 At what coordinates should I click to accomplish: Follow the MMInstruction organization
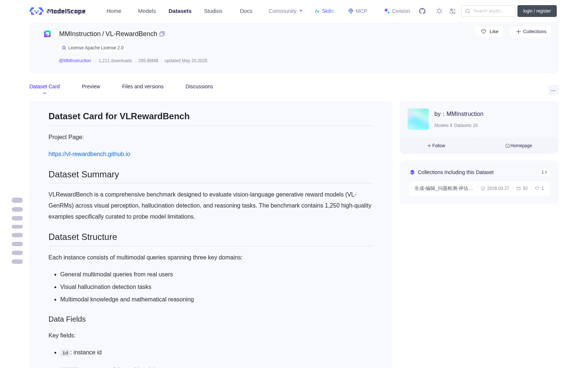click(436, 146)
